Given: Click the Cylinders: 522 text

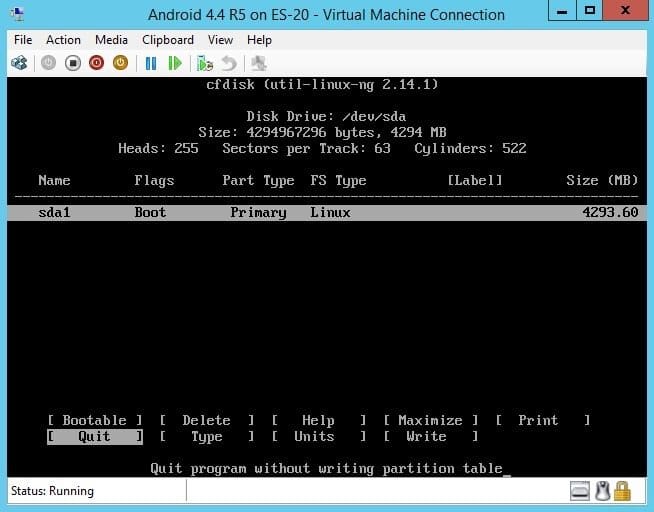Looking at the screenshot, I should pyautogui.click(x=470, y=148).
